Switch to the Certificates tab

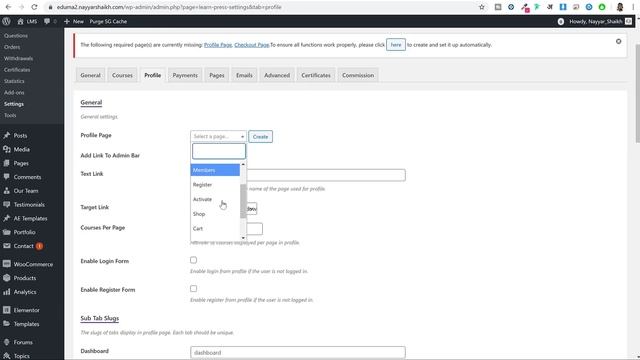pos(316,75)
